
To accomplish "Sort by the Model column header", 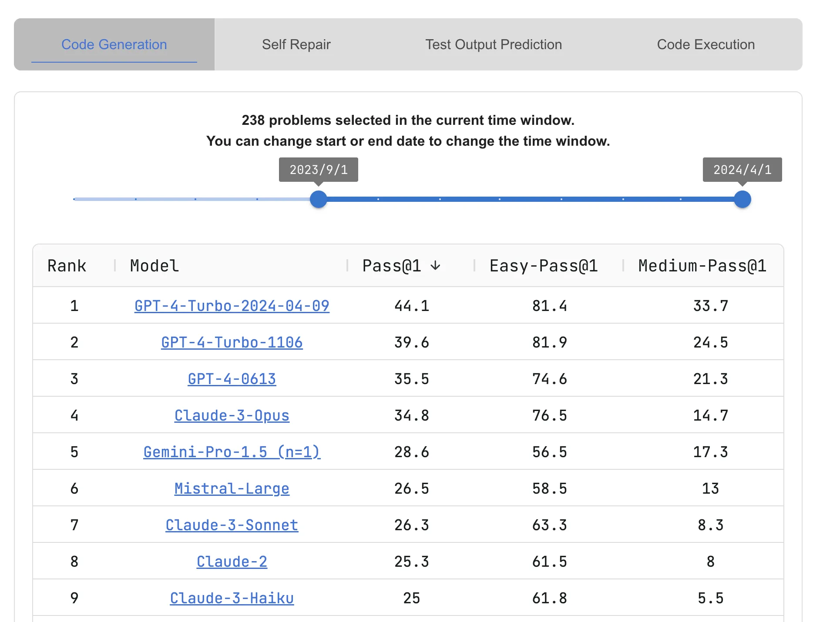I will click(x=155, y=266).
